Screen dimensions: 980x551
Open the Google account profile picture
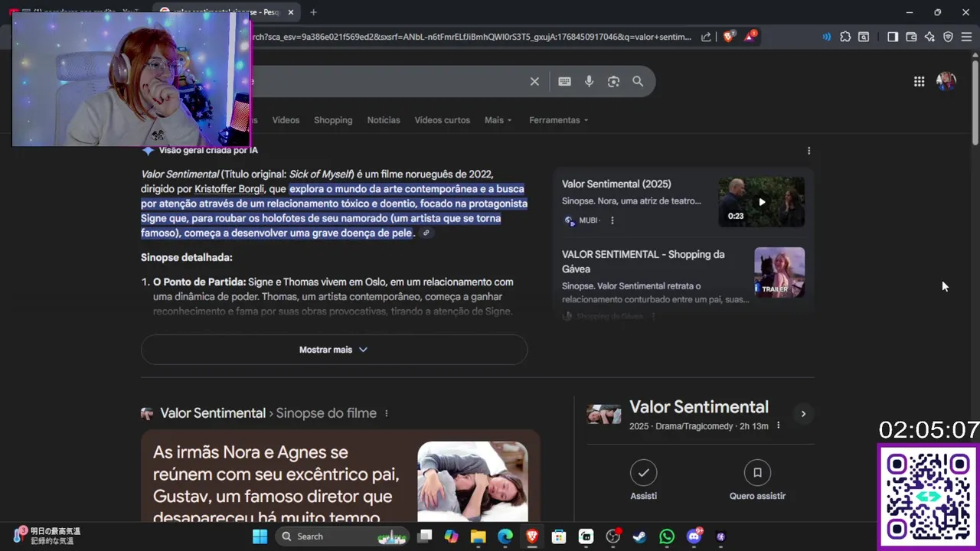(946, 81)
